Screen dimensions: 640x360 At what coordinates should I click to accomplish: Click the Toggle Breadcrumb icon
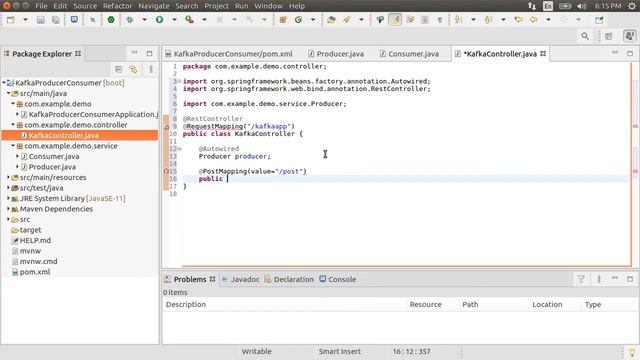click(380, 20)
